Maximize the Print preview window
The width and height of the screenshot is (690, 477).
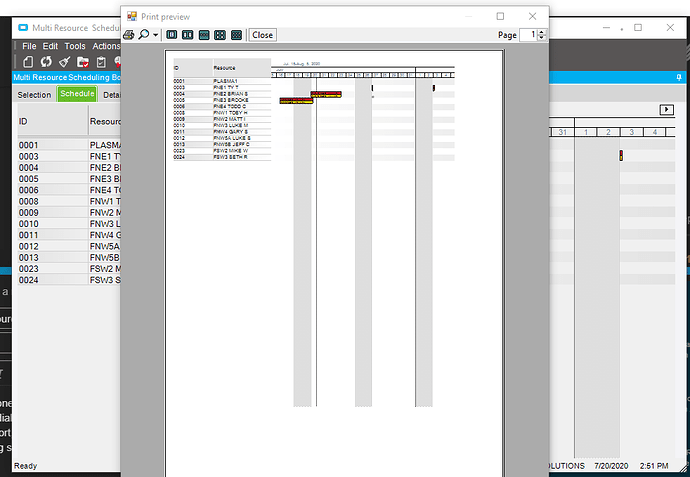500,16
